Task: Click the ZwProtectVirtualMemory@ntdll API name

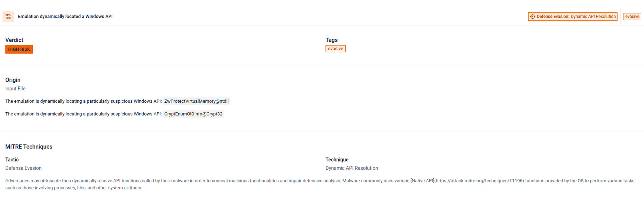Action: click(x=196, y=101)
